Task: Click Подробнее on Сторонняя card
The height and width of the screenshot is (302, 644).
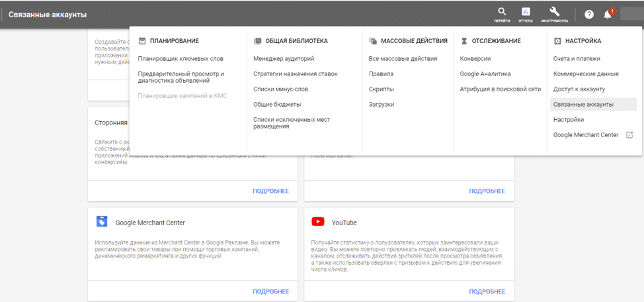Action: tap(270, 191)
